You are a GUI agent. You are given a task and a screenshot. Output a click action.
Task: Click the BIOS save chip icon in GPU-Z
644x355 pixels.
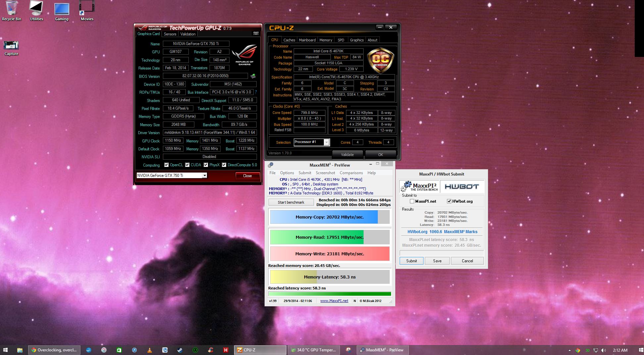coord(253,76)
